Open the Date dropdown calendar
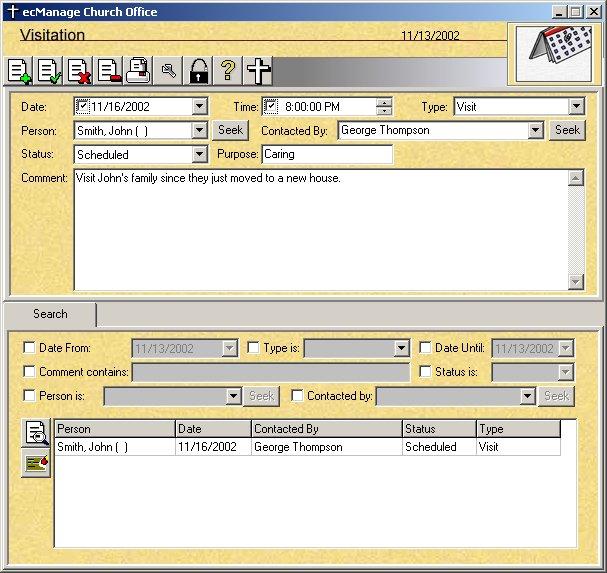 coord(199,106)
